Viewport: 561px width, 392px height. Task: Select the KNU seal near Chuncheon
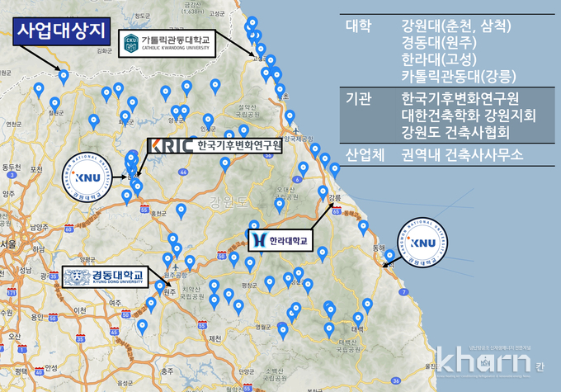click(89, 176)
